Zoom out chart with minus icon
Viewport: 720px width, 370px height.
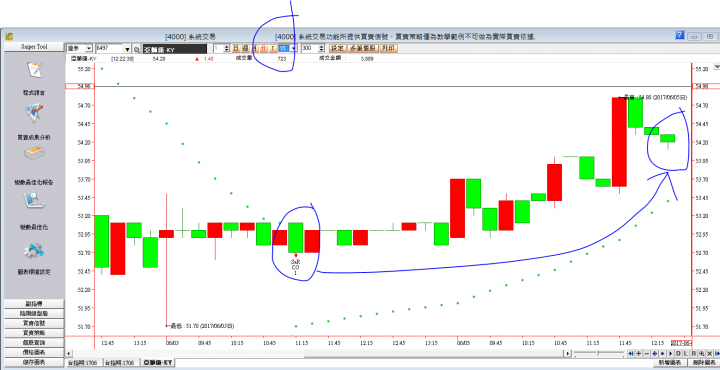click(647, 353)
